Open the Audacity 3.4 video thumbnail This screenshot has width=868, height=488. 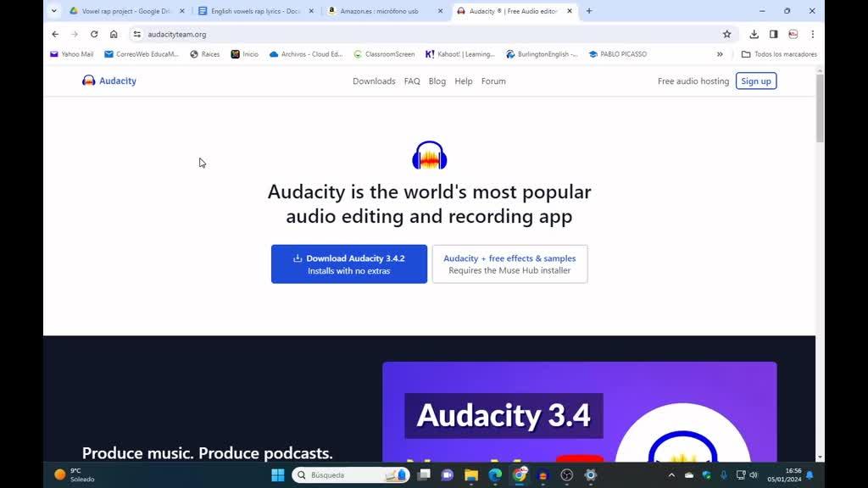579,412
